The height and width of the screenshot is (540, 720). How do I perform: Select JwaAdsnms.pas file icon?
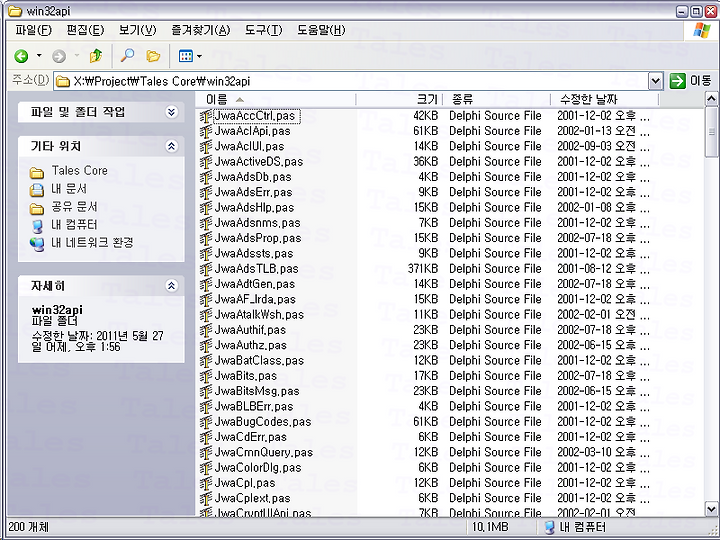[206, 223]
